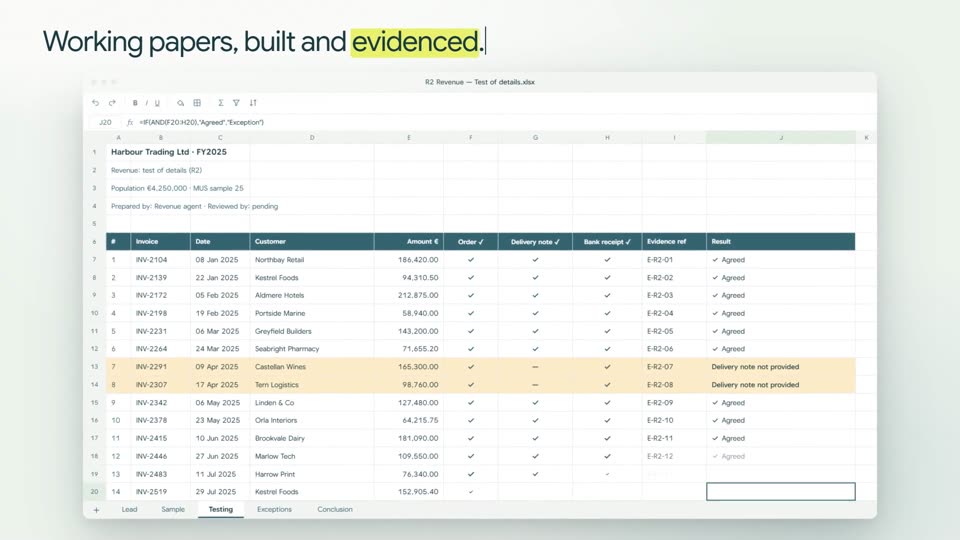Click the selected empty Result cell J20

tap(781, 492)
